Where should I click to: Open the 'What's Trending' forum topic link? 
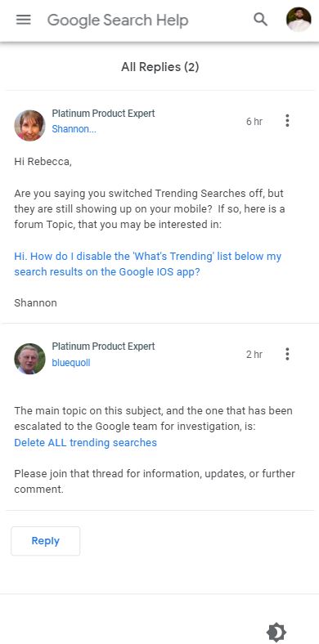pos(148,264)
